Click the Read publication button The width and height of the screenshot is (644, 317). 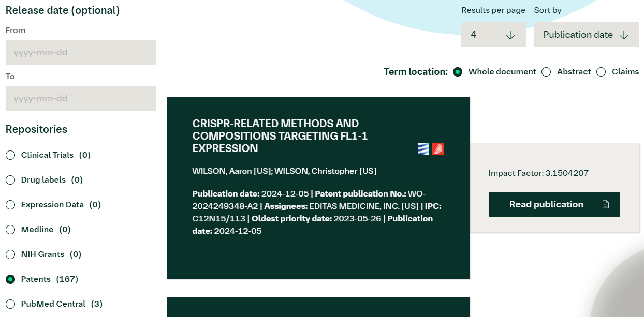(554, 204)
